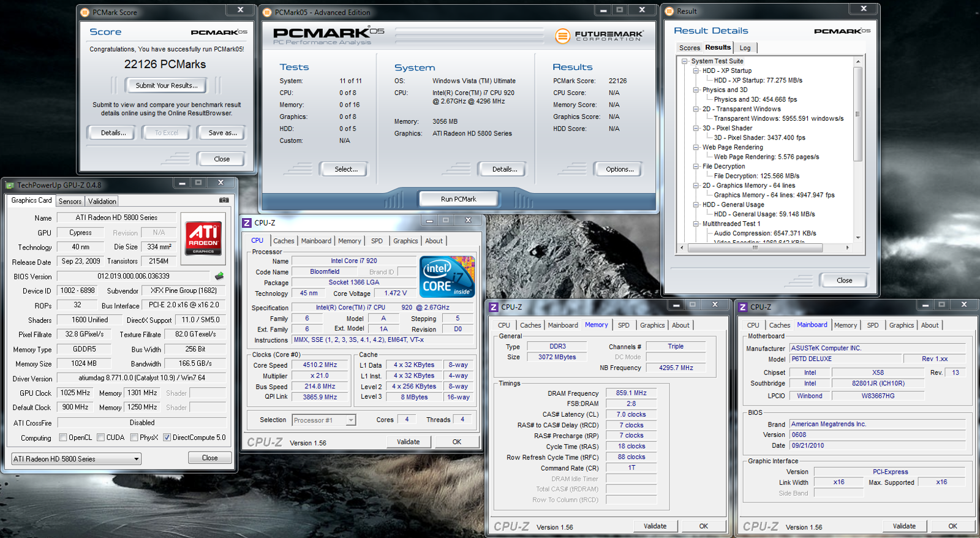Collapse the 2D - Transparent Windows node
Image resolution: width=980 pixels, height=538 pixels.
click(696, 109)
